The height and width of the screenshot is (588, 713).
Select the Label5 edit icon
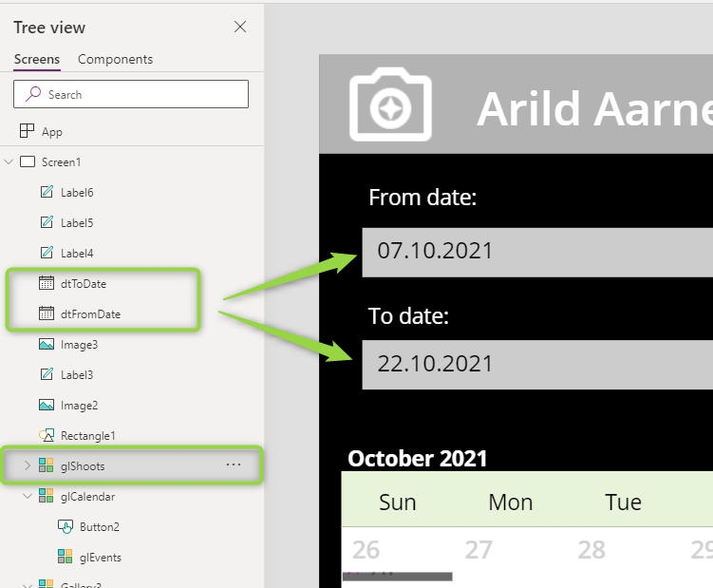(x=47, y=222)
